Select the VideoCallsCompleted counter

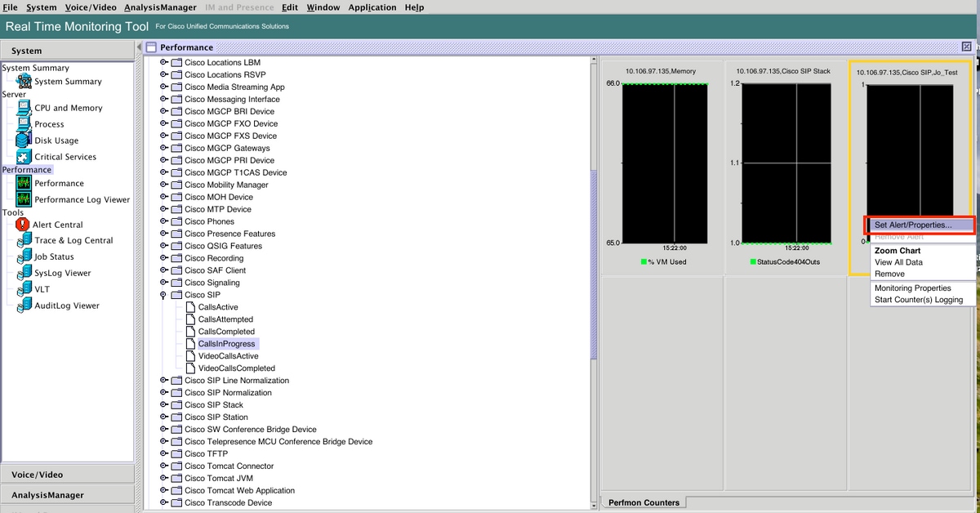pos(237,368)
